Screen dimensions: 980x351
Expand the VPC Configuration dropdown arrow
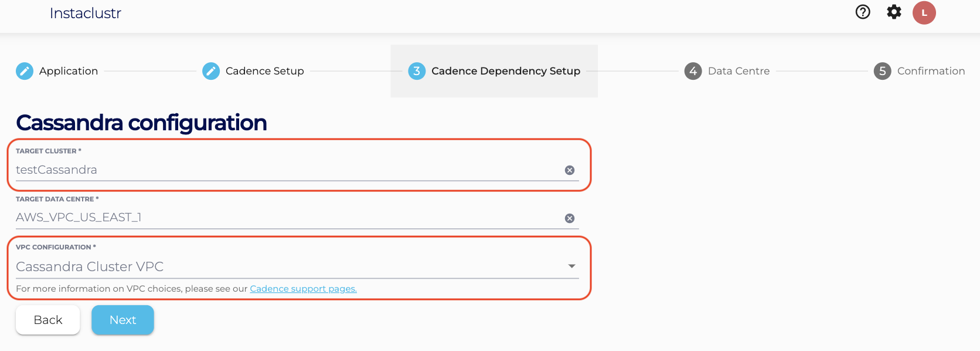pyautogui.click(x=571, y=266)
